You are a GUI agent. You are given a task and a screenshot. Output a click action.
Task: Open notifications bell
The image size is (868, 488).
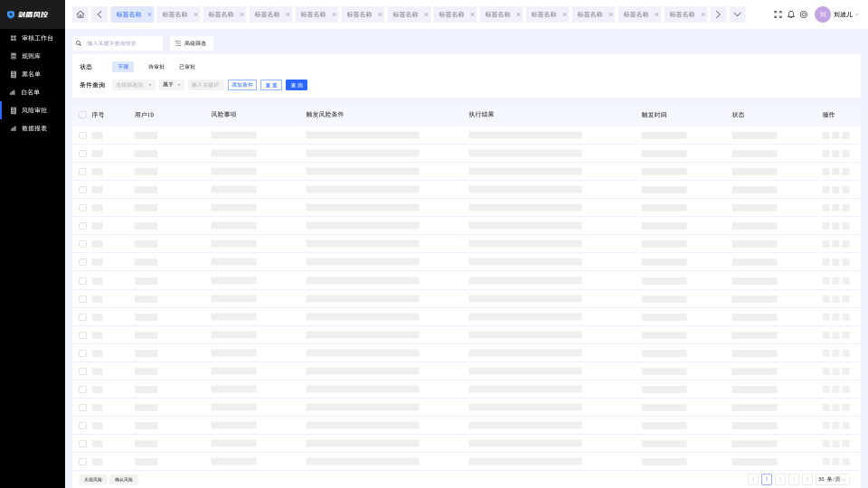click(x=791, y=14)
